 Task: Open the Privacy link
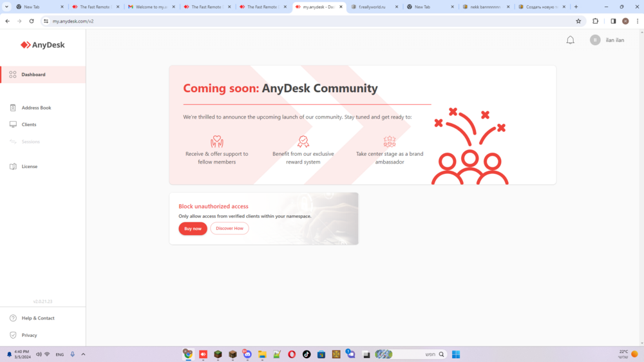pyautogui.click(x=43, y=335)
